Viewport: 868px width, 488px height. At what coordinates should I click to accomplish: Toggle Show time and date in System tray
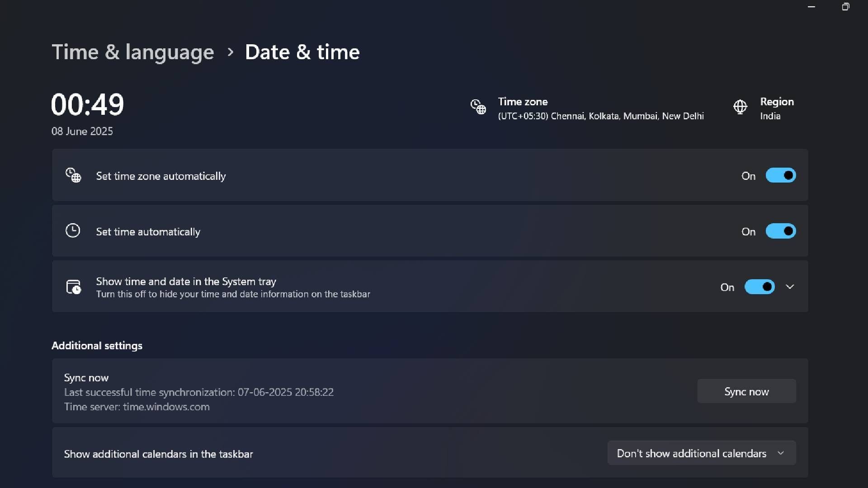pos(759,287)
